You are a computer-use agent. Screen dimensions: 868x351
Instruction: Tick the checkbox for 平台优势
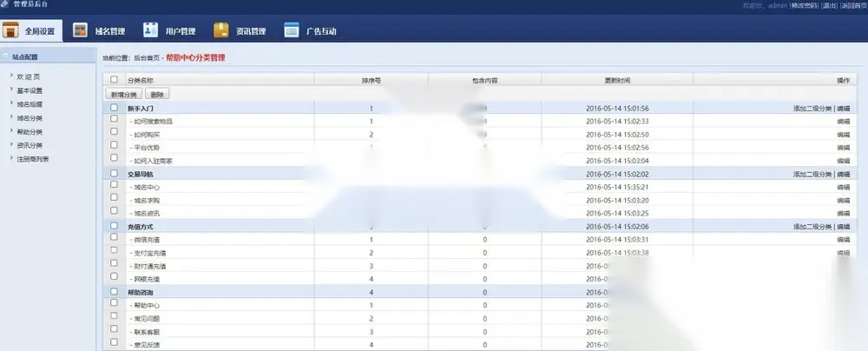pos(114,145)
